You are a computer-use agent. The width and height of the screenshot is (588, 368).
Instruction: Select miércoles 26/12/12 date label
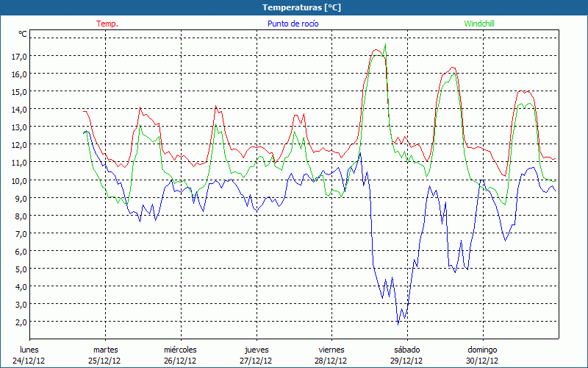[x=181, y=355]
